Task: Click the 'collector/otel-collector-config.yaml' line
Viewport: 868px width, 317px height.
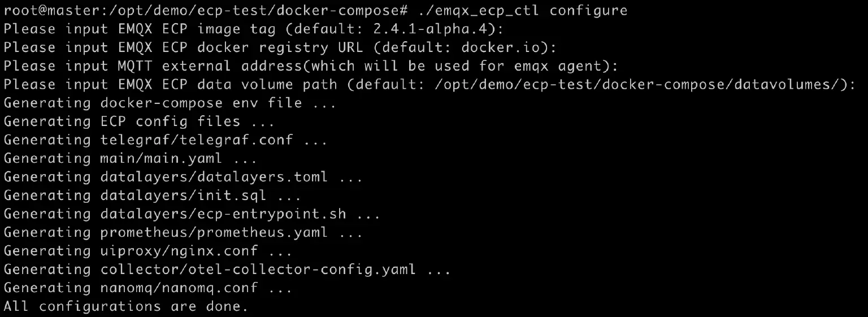Action: tap(227, 270)
